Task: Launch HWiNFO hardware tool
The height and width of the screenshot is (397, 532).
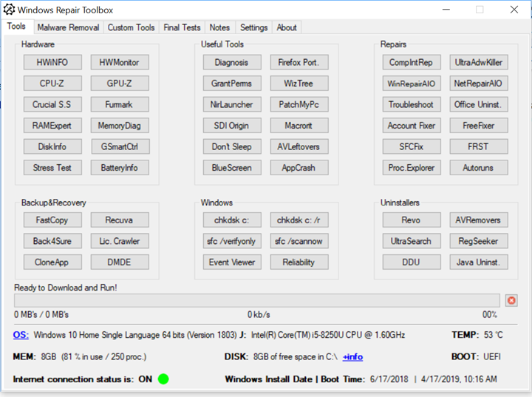Action: click(52, 63)
